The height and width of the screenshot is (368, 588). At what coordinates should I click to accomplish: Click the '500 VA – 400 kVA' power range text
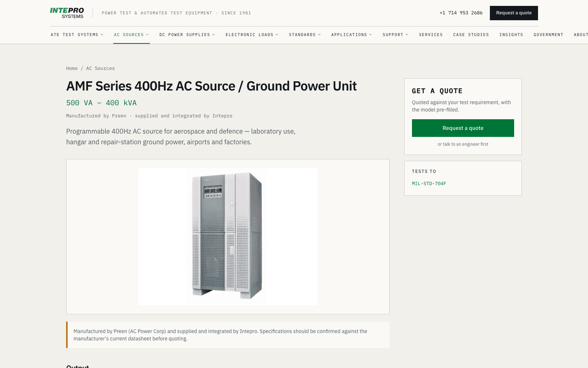[101, 103]
